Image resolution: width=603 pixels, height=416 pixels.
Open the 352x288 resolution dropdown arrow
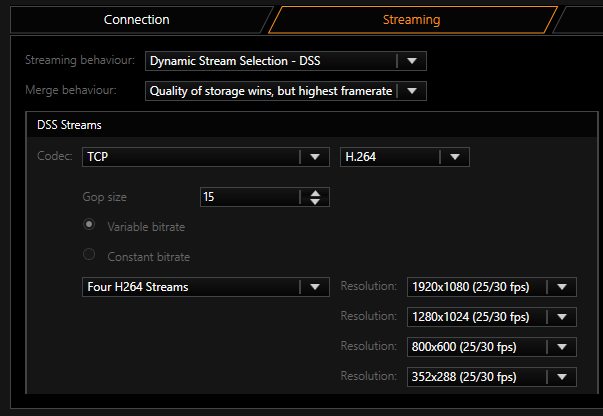click(562, 377)
